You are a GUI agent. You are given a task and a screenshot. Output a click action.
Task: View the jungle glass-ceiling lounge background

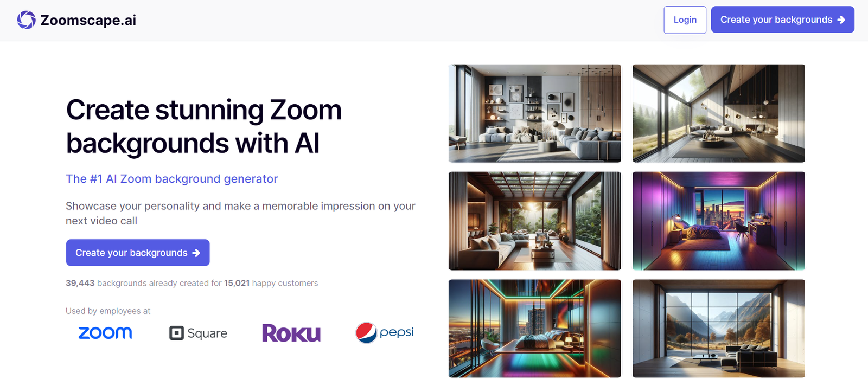(x=534, y=221)
